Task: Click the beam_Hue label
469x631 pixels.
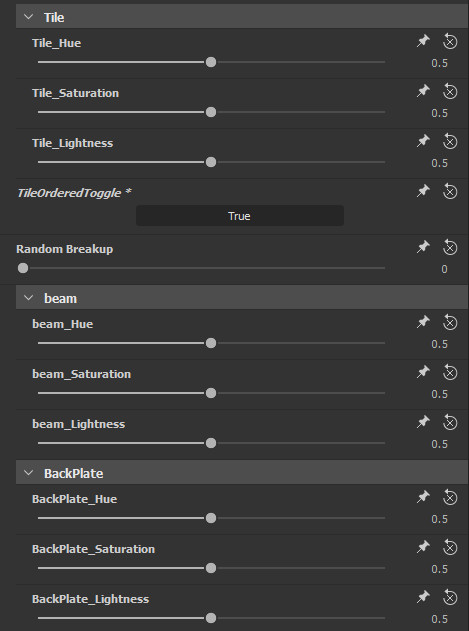Action: coord(62,324)
